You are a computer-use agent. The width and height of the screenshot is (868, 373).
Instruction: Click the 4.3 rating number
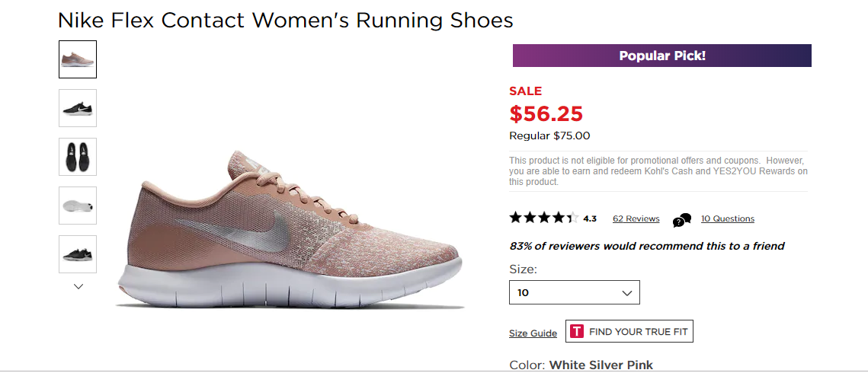[x=590, y=219]
